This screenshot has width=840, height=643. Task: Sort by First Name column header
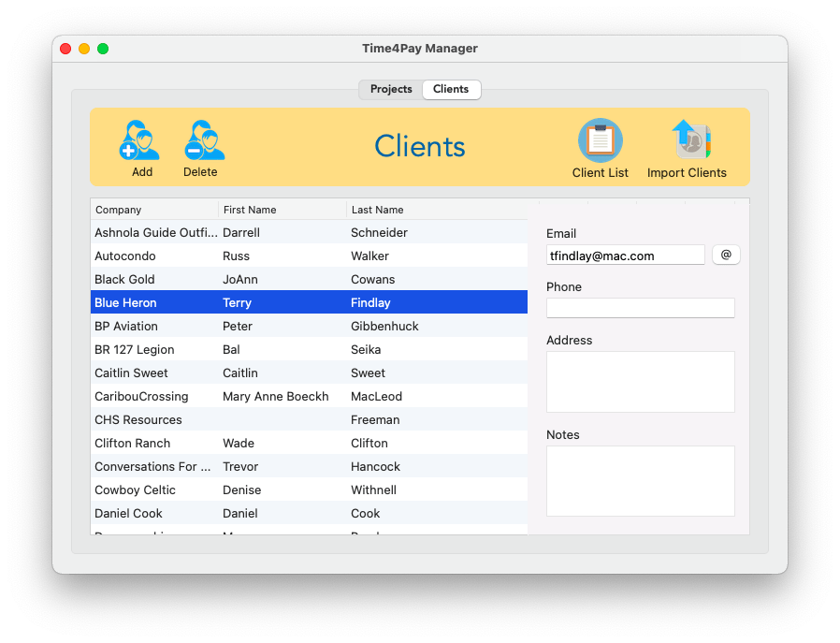point(282,210)
